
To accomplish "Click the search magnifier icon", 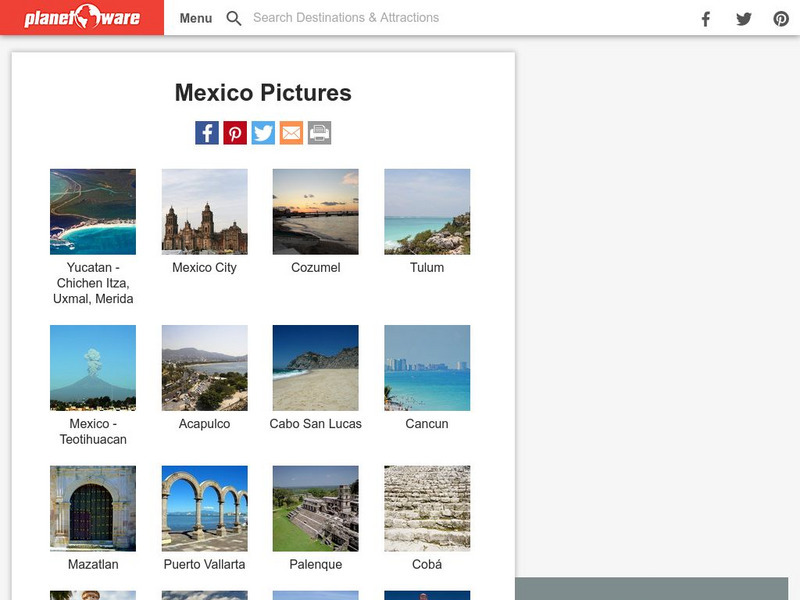I will coord(234,18).
